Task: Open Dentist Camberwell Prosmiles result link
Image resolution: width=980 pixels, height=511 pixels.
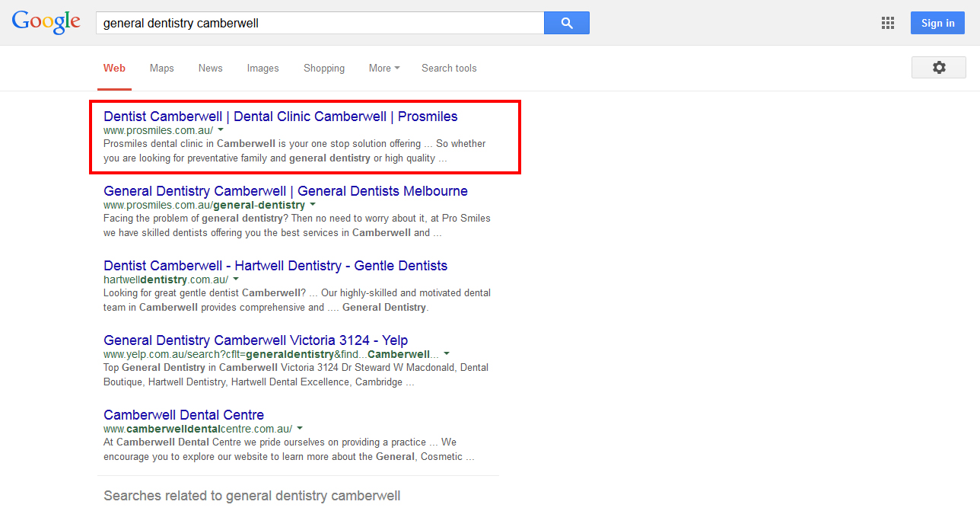Action: 281,117
